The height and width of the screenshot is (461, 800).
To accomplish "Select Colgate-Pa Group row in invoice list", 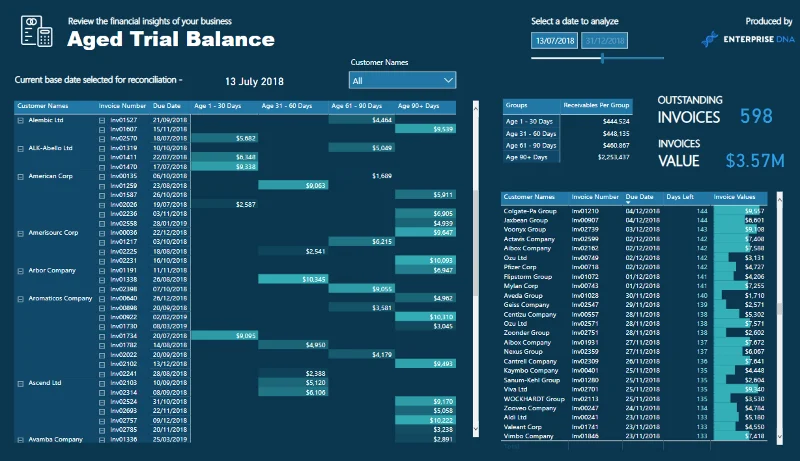I will tap(634, 211).
